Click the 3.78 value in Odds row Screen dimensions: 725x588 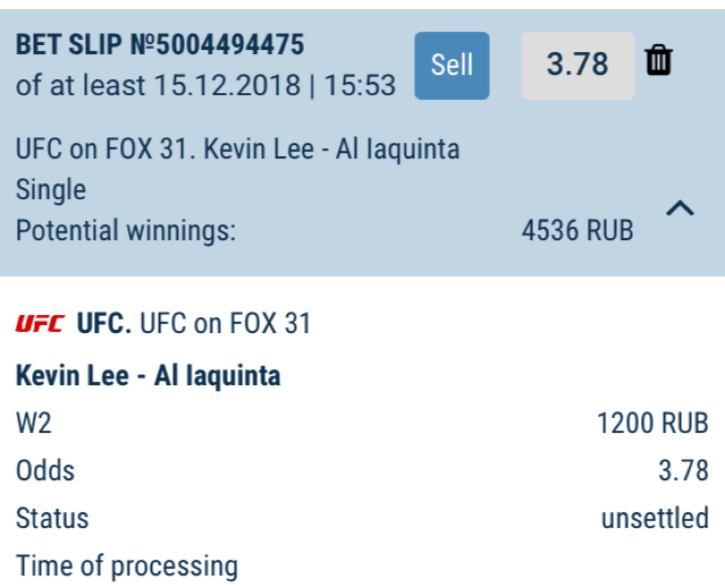(683, 470)
